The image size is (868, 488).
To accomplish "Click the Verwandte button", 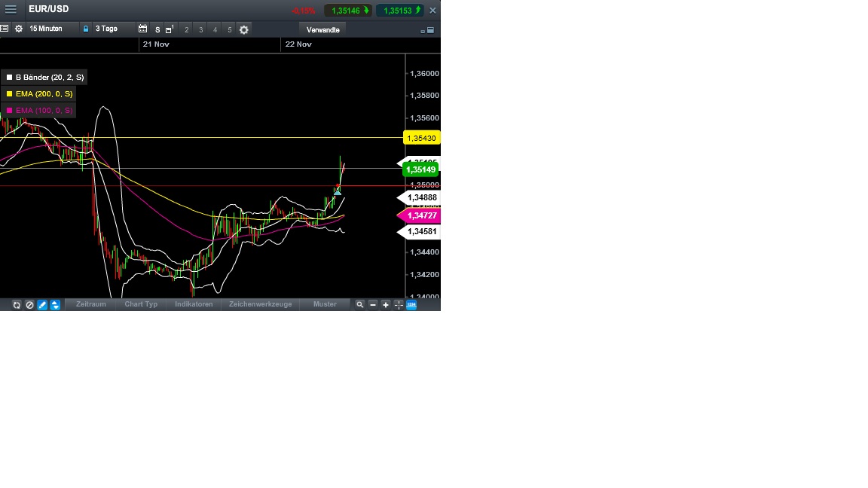I will 322,29.
